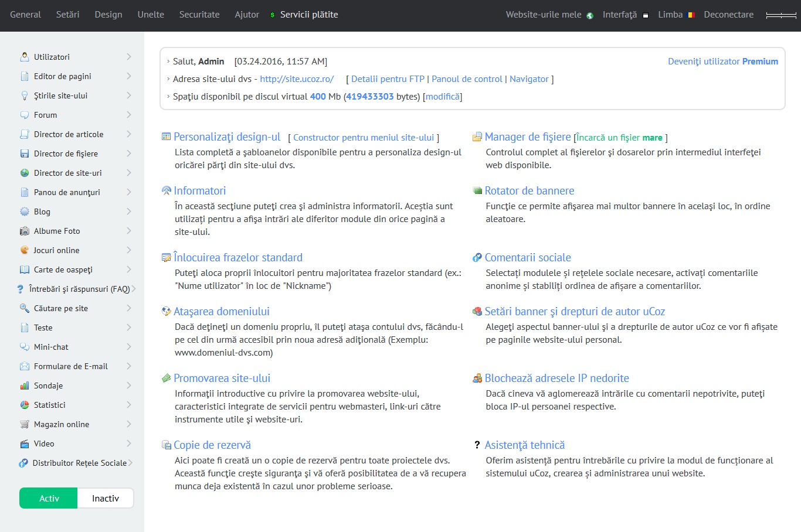Image resolution: width=801 pixels, height=532 pixels.
Task: Open the Design menu
Action: (108, 15)
